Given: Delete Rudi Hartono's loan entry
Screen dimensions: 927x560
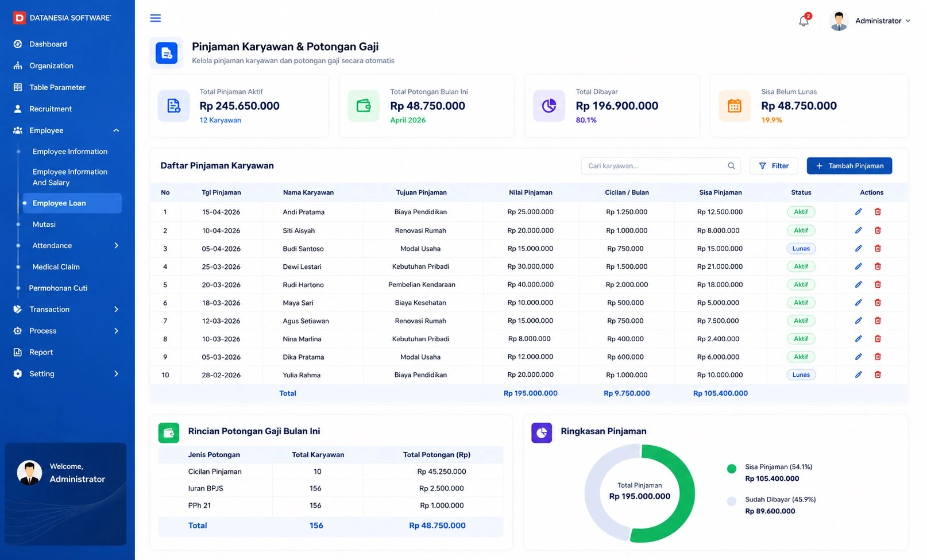Looking at the screenshot, I should (x=878, y=284).
